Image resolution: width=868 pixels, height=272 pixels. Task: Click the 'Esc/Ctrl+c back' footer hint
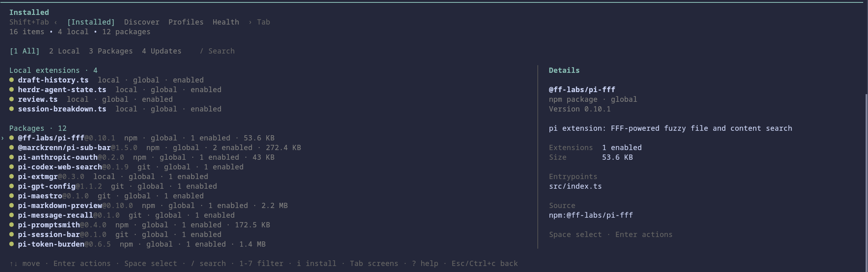tap(485, 264)
